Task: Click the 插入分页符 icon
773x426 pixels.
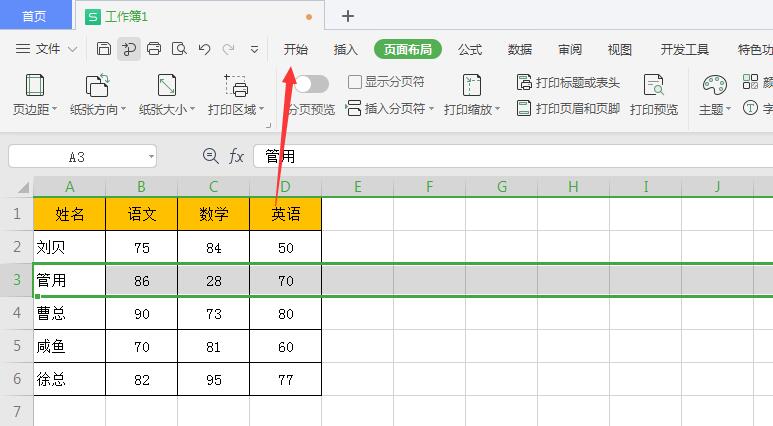Action: [353, 108]
